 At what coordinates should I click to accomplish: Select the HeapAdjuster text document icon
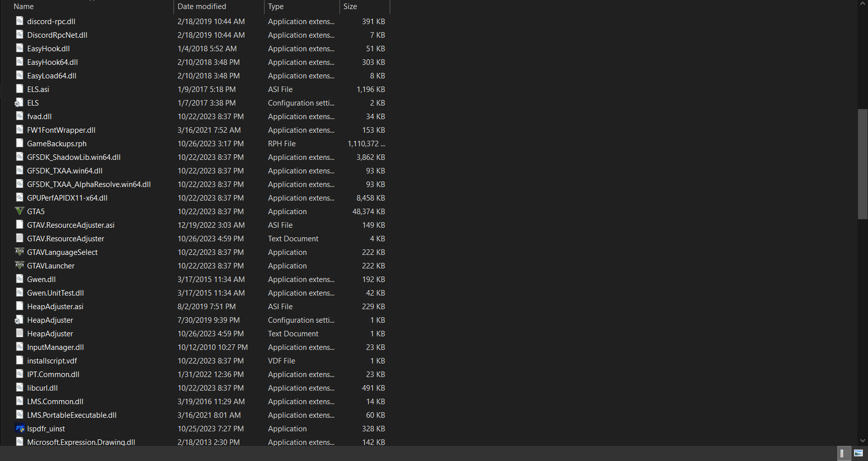coord(20,333)
